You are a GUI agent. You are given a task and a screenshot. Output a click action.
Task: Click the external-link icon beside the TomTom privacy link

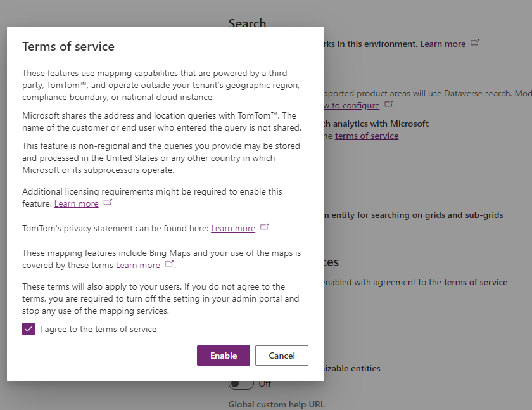pos(264,227)
